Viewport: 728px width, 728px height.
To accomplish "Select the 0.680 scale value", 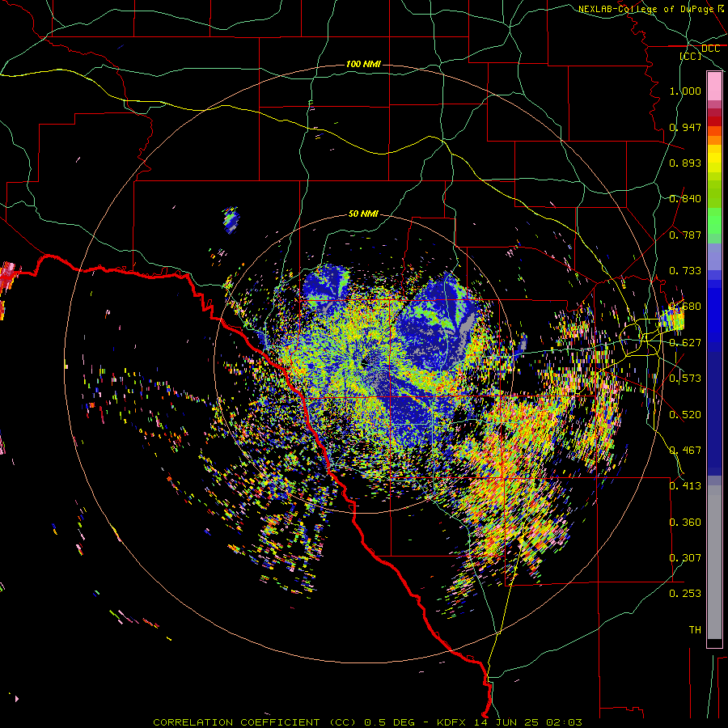I will tap(685, 307).
